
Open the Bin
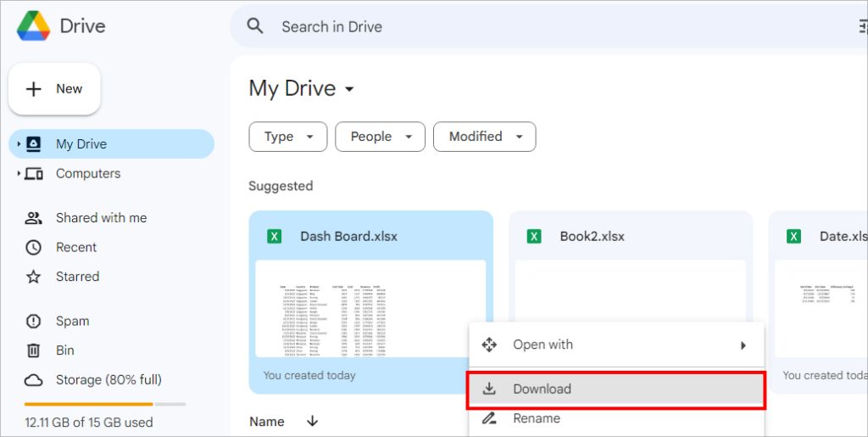click(x=64, y=350)
